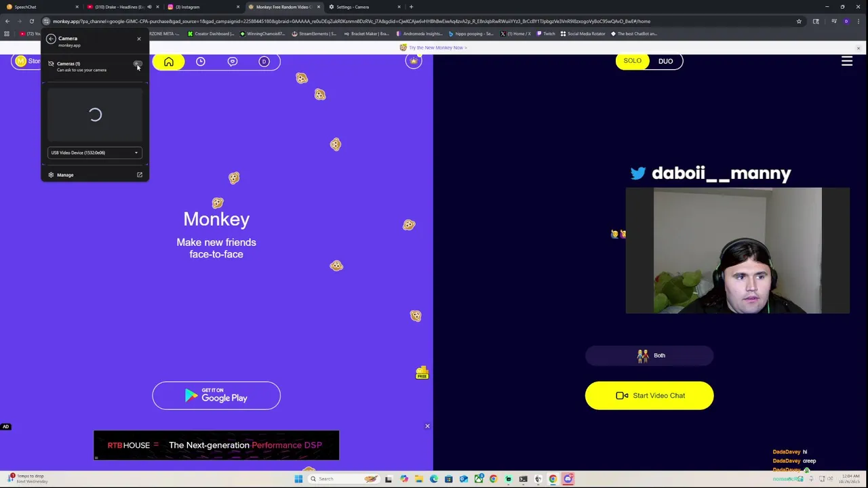Screen dimensions: 868x488
Task: Open the Chrome profile D avatar
Action: pos(846,22)
